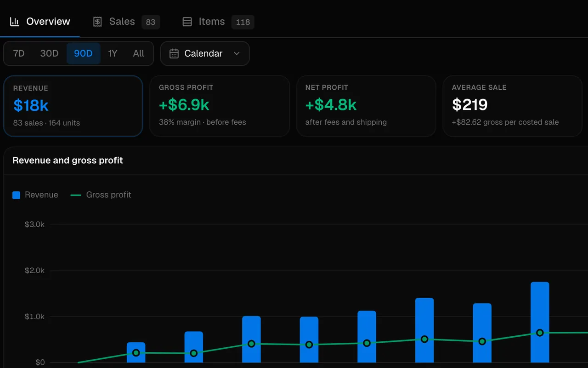Click the gross profit point on tallest bar
The image size is (588, 368).
(540, 333)
